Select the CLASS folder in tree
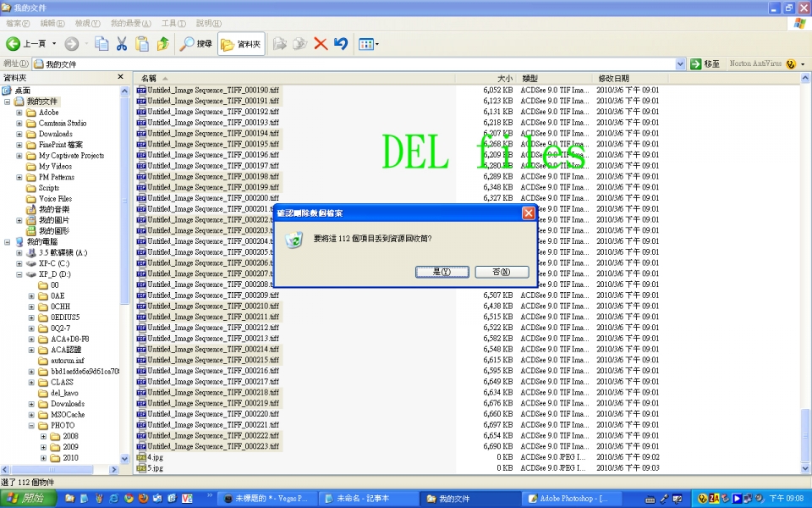This screenshot has width=812, height=508. pos(62,382)
